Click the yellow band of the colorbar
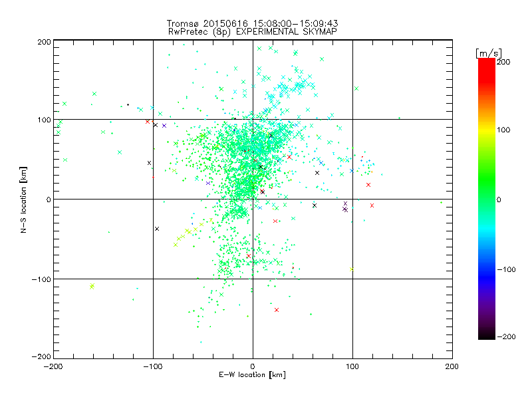The width and height of the screenshot is (532, 399). [x=487, y=130]
